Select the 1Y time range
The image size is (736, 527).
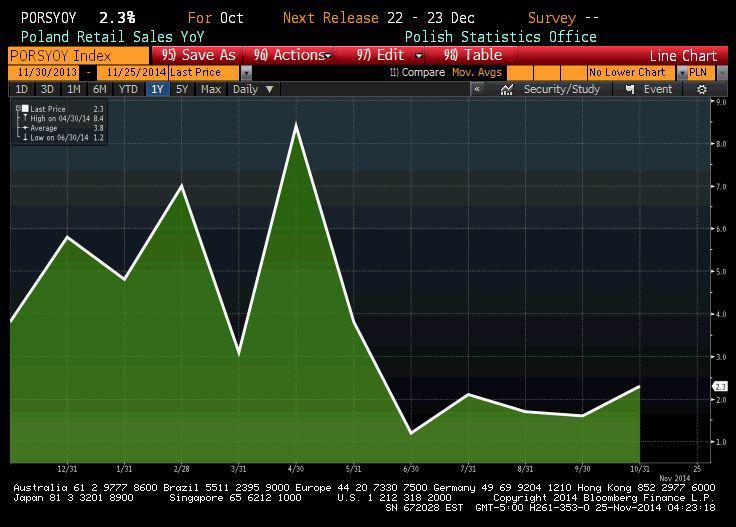point(157,89)
